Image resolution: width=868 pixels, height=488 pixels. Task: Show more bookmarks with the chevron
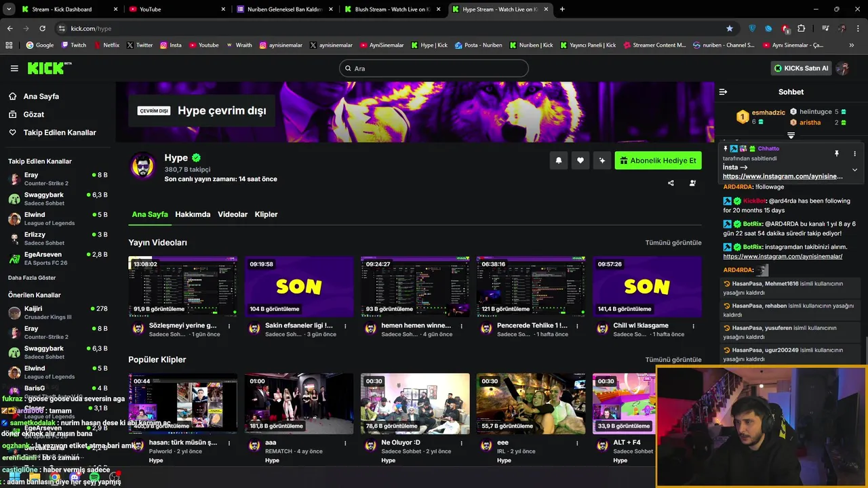[x=852, y=45]
